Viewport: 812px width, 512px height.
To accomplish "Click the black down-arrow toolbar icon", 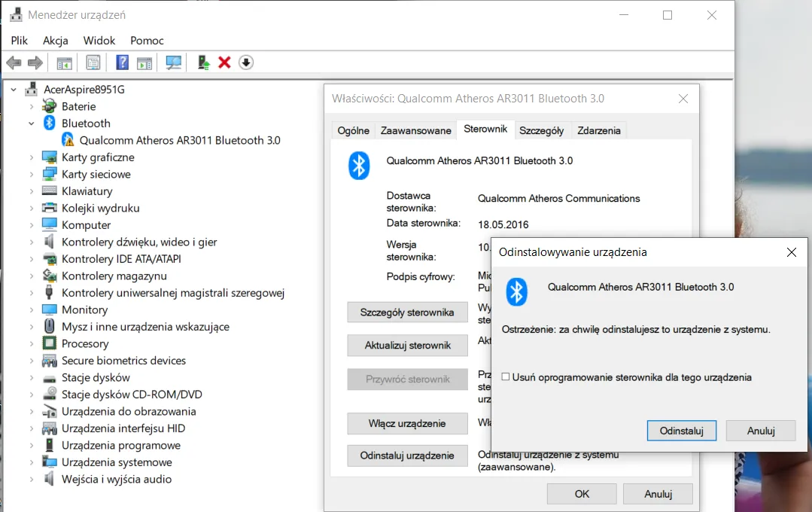I will point(245,62).
